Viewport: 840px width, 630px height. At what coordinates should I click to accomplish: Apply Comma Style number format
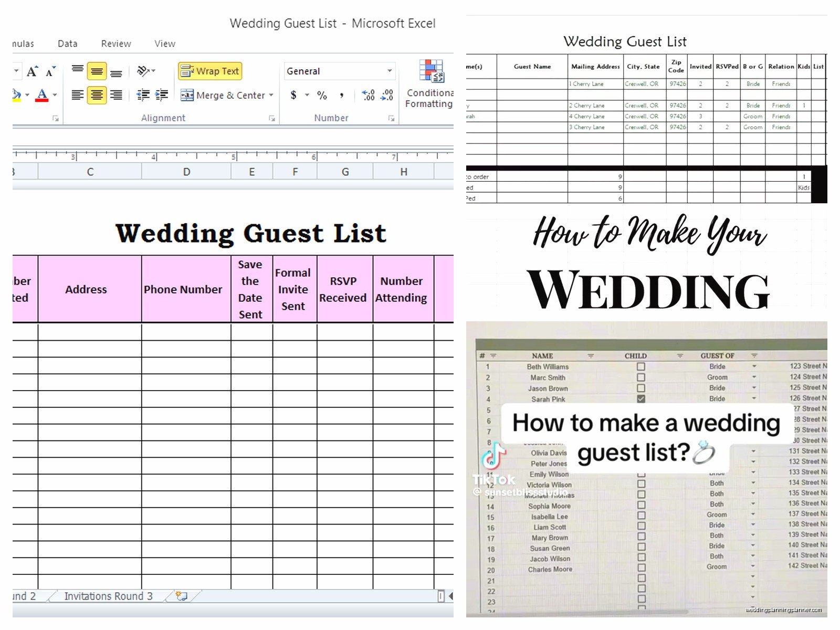(x=342, y=95)
